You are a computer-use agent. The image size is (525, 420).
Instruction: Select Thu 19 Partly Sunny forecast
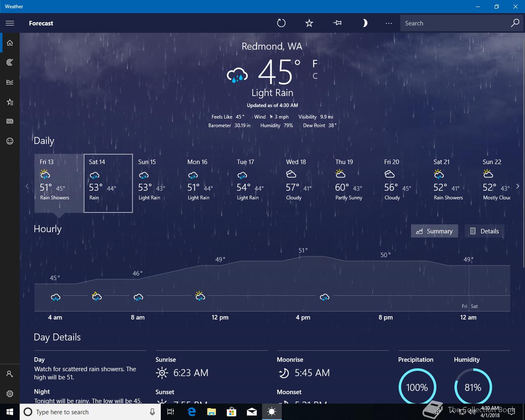pos(354,183)
